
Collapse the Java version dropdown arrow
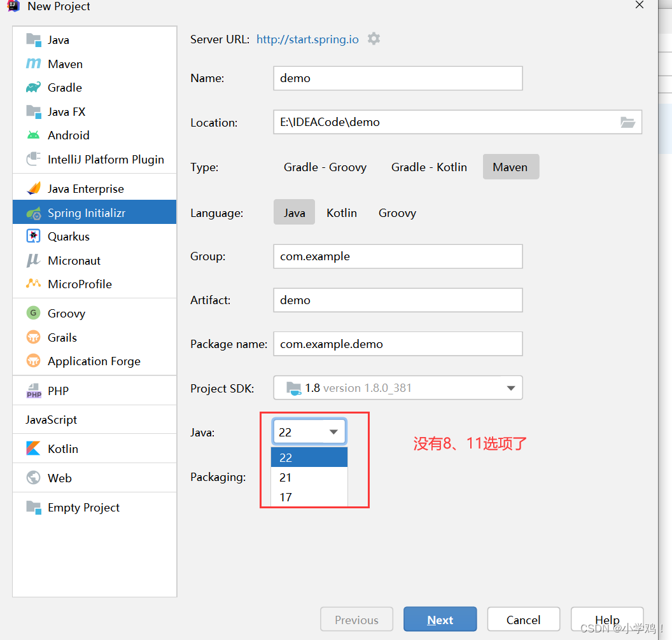pos(333,432)
